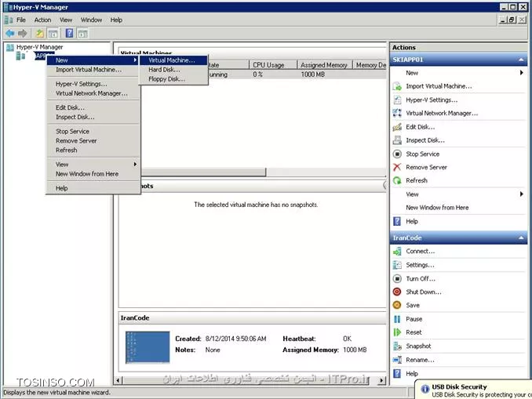Click Turn Off... in the Actions pane
This screenshot has height=399, width=532.
[421, 278]
